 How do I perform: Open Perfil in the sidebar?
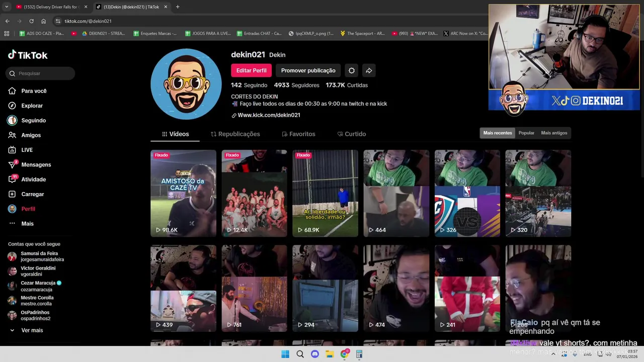(x=22, y=209)
